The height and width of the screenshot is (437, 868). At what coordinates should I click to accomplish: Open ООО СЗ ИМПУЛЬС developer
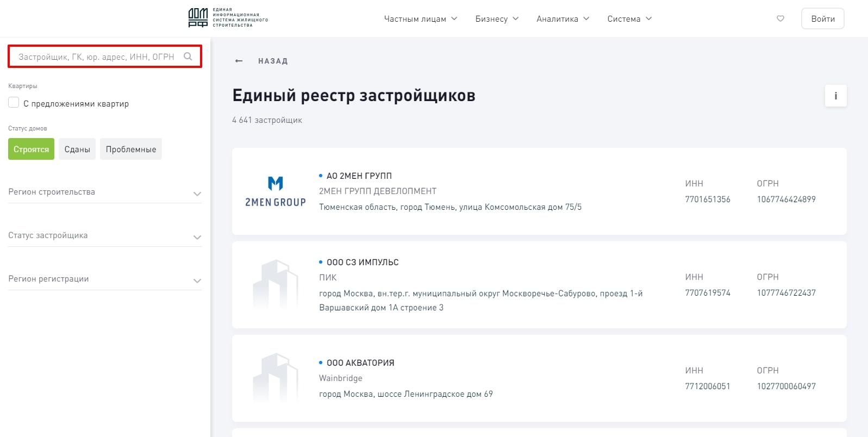363,262
